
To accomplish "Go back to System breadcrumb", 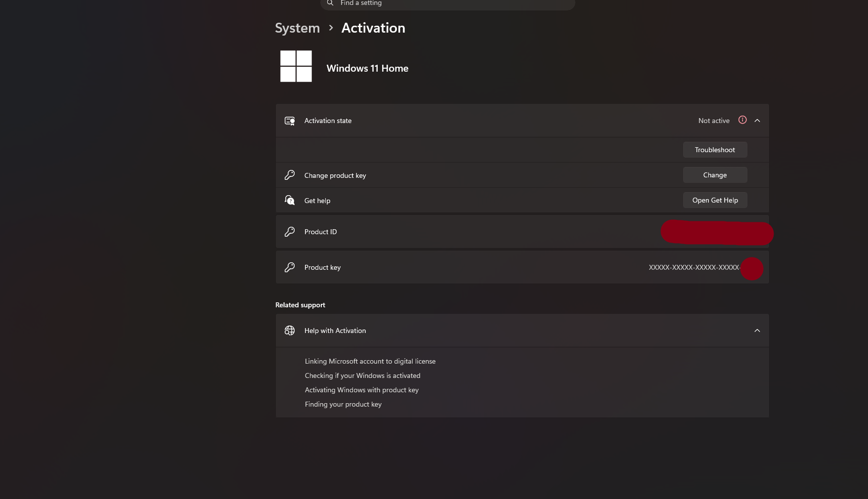I will click(x=297, y=28).
